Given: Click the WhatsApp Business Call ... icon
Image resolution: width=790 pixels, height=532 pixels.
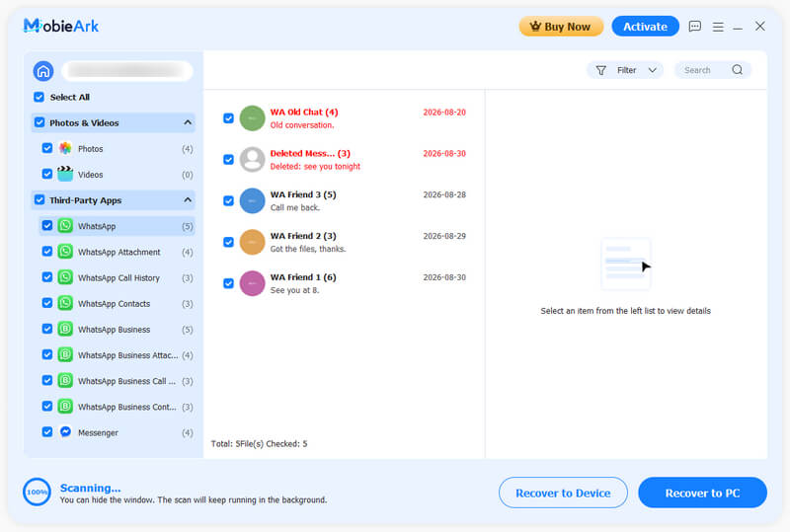Looking at the screenshot, I should click(65, 380).
